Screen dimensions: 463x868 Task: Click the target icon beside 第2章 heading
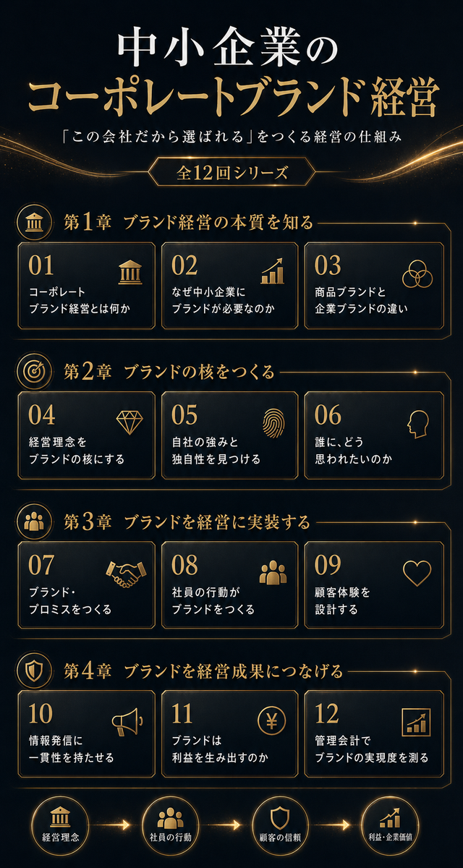(34, 372)
